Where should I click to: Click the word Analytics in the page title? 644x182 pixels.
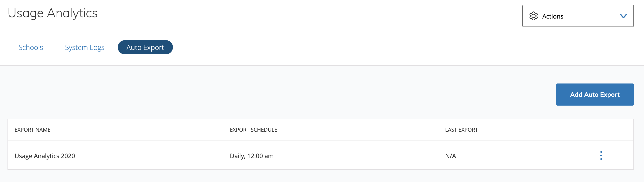pos(72,13)
